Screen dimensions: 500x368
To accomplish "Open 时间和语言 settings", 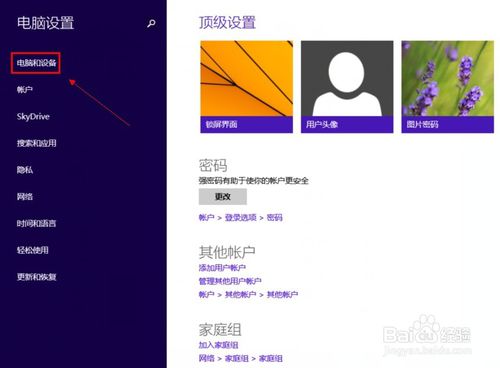I will 36,223.
